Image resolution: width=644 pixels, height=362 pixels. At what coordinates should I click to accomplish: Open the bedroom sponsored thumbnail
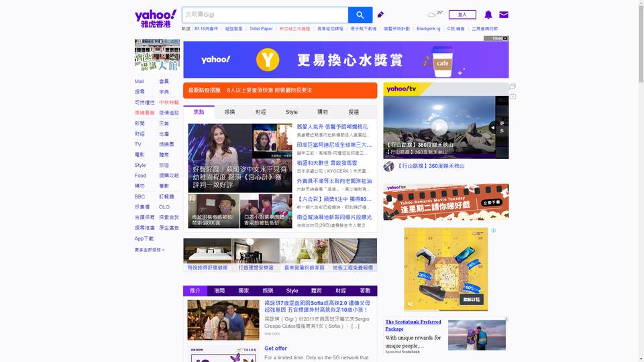click(x=207, y=251)
